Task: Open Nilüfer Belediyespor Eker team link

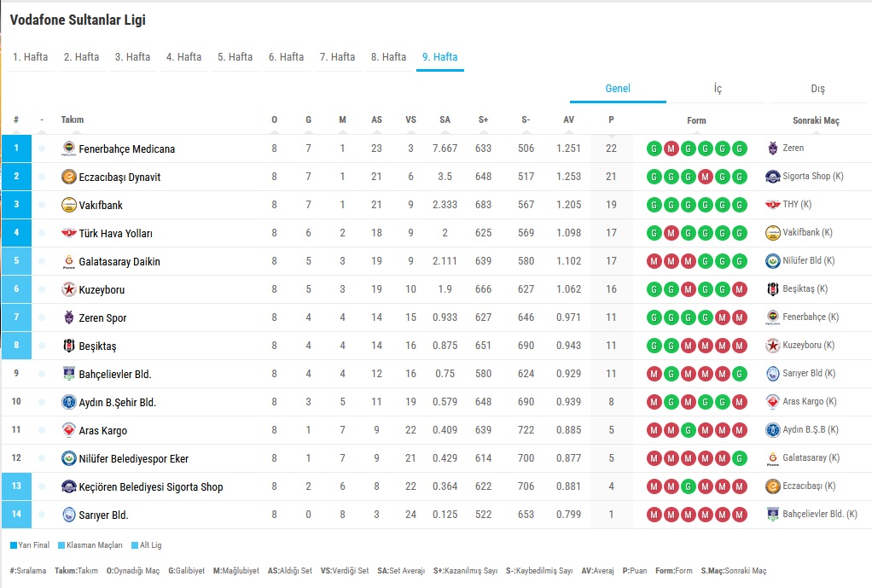Action: coord(133,459)
